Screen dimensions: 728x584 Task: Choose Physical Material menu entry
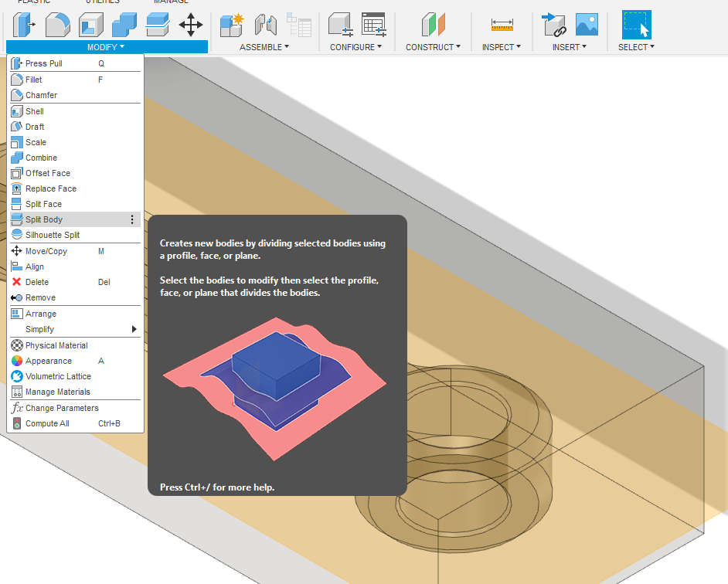point(75,345)
